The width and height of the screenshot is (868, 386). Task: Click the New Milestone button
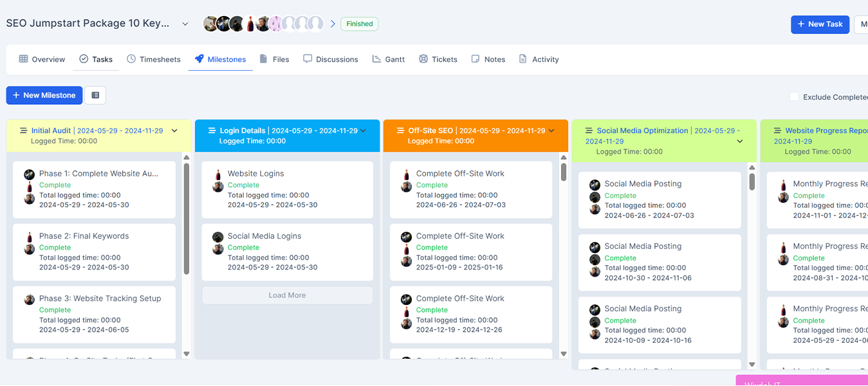pos(44,95)
